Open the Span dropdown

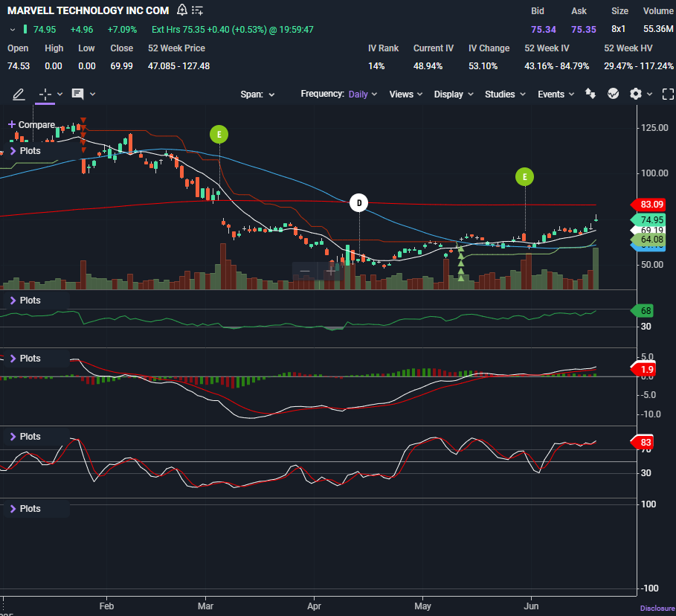(x=257, y=94)
